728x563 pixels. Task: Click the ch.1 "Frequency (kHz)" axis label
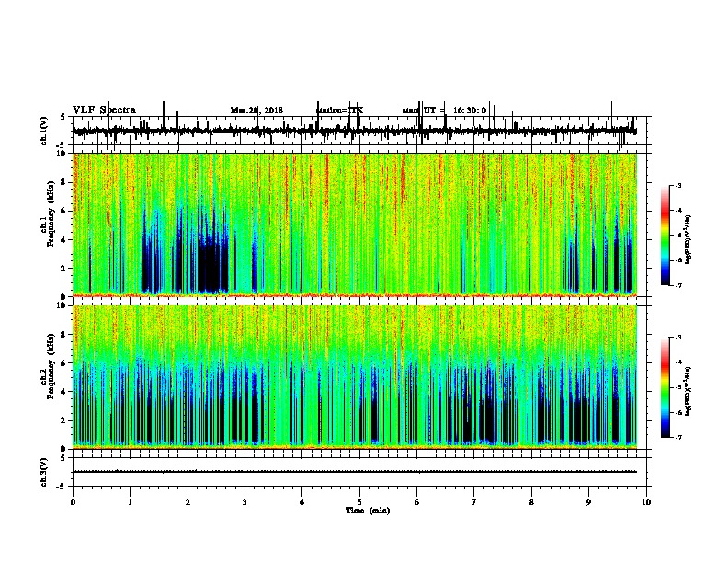click(51, 214)
